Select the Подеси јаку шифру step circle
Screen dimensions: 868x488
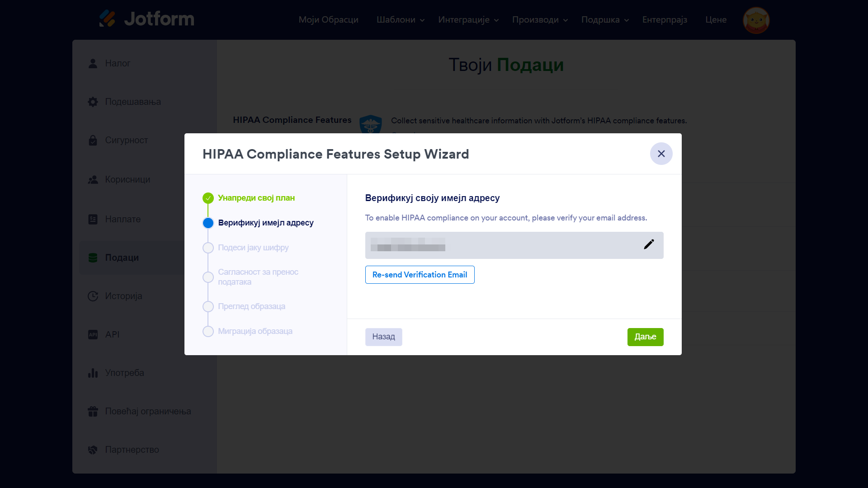point(208,248)
